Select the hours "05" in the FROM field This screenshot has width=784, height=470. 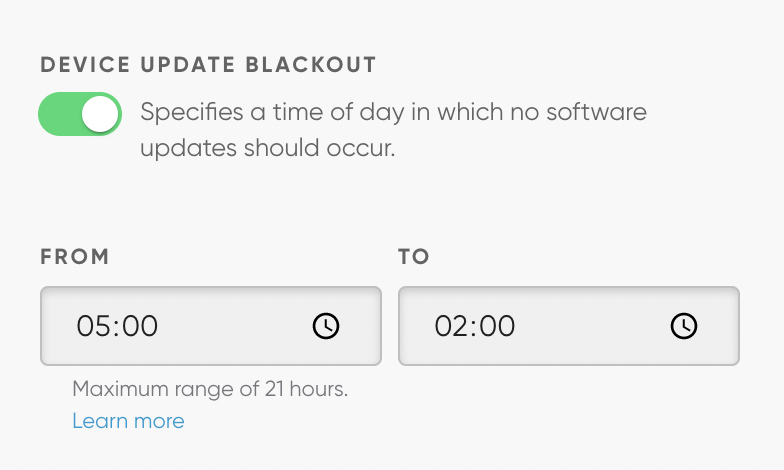pyautogui.click(x=91, y=326)
